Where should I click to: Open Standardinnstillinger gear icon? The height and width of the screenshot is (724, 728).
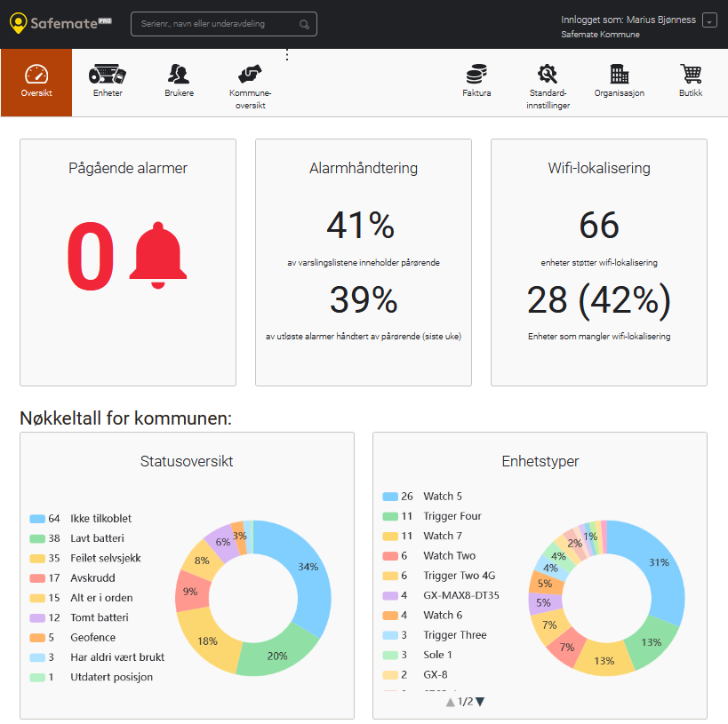[548, 75]
